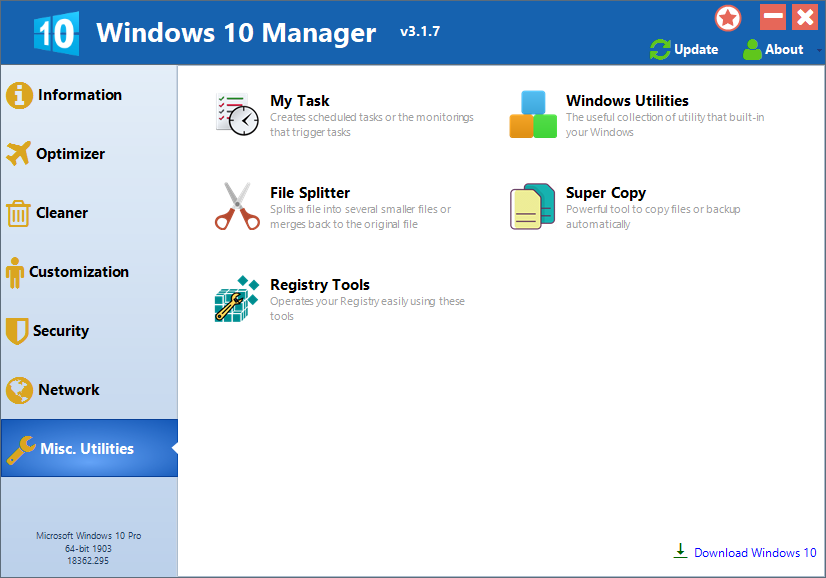Screen dimensions: 826x578
Task: Click the My Task description text
Action: coord(372,125)
